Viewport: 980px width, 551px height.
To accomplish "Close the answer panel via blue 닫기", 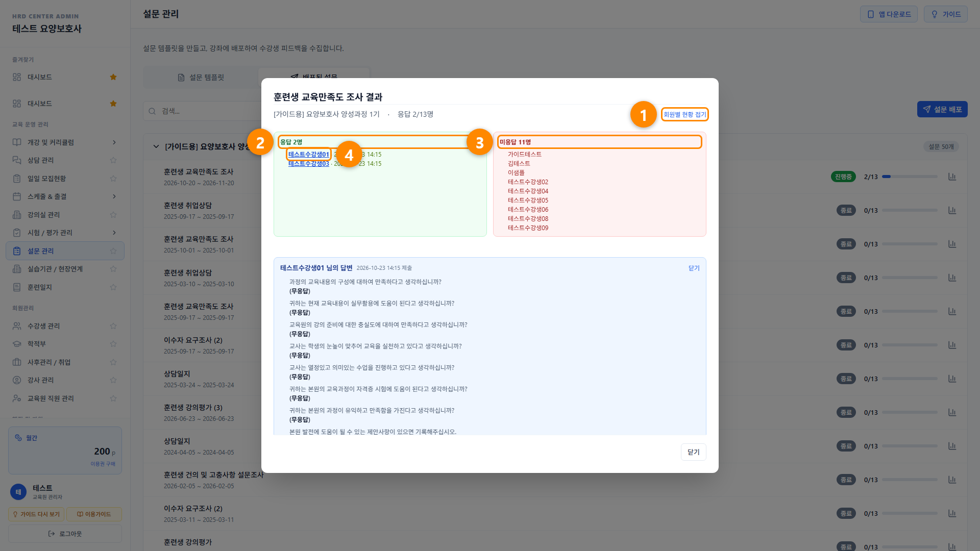I will tap(694, 268).
